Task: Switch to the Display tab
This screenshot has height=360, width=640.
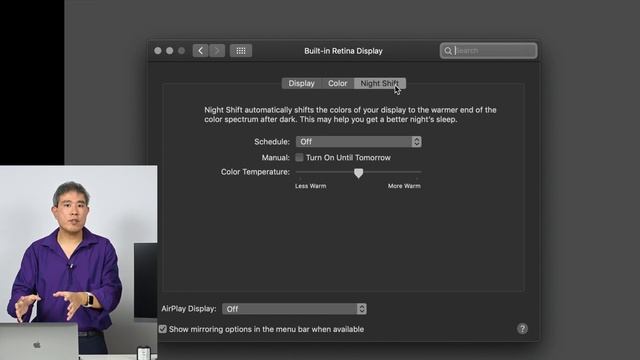Action: point(302,83)
